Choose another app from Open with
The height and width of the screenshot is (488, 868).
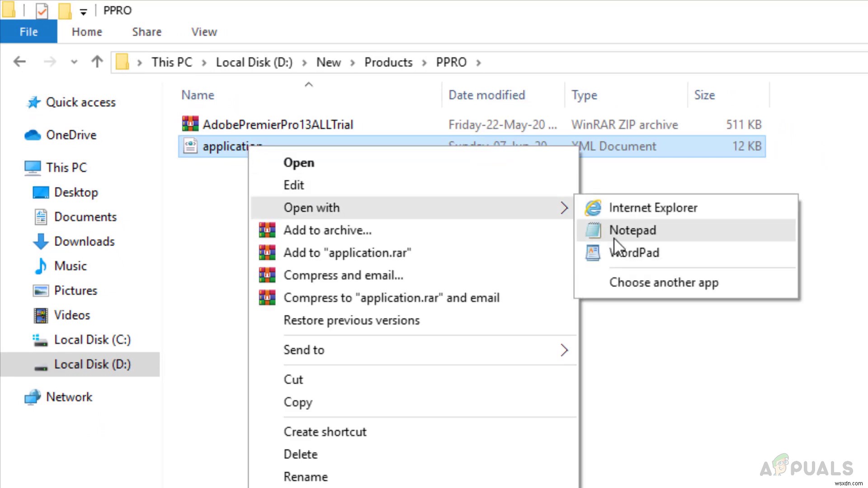(x=664, y=282)
